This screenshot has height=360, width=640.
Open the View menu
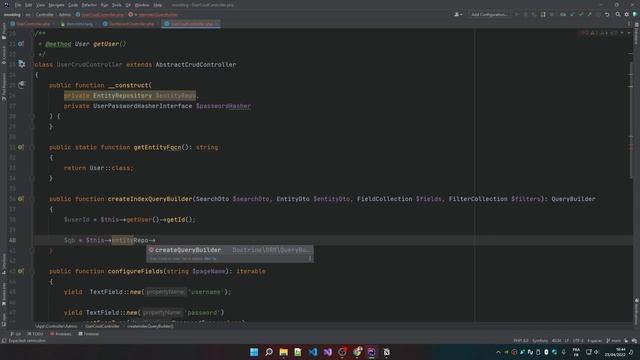click(40, 5)
